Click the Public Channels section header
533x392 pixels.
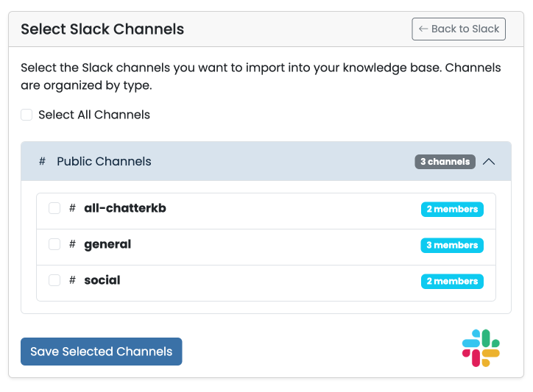pyautogui.click(x=266, y=161)
